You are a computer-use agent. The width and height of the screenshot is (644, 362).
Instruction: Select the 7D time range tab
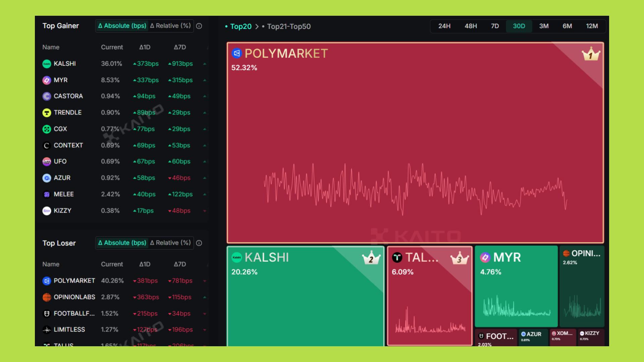[x=495, y=26]
